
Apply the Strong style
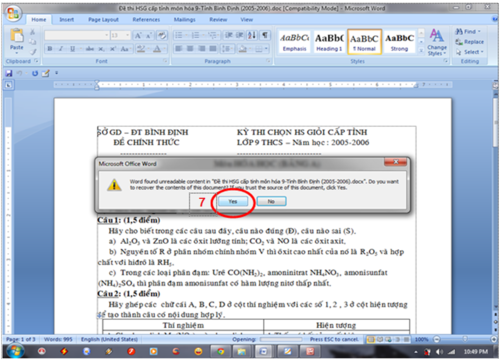click(399, 42)
